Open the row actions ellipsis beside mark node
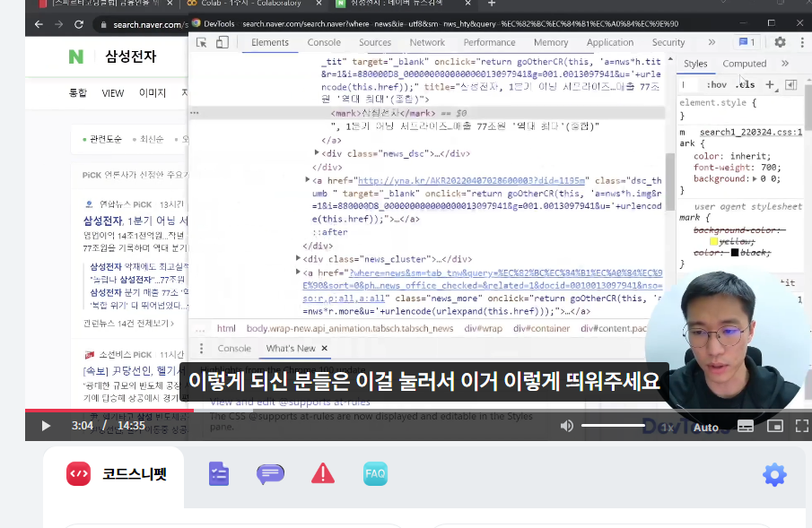The height and width of the screenshot is (528, 812). click(x=194, y=113)
